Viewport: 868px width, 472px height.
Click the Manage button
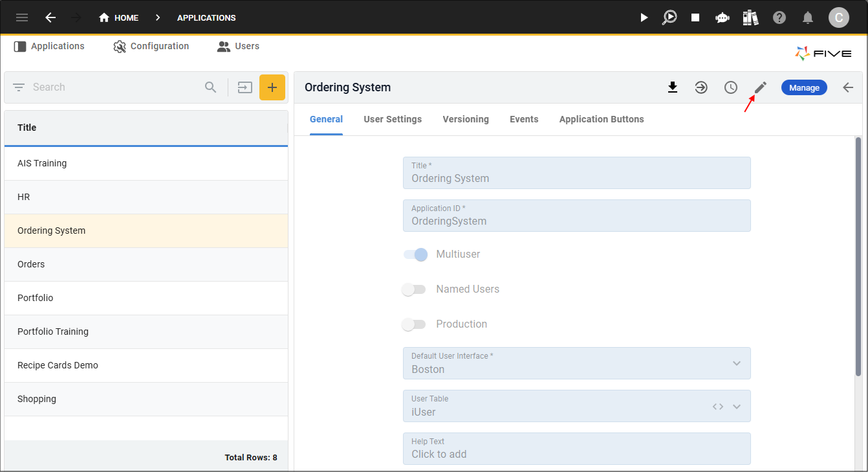click(804, 87)
